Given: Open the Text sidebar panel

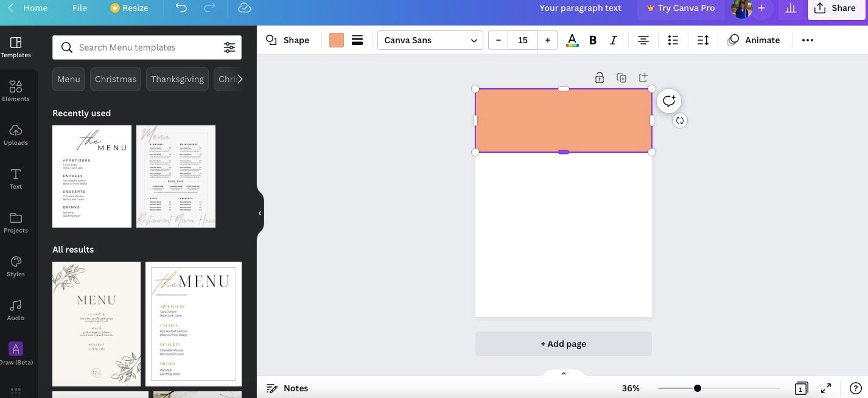Looking at the screenshot, I should click(16, 179).
